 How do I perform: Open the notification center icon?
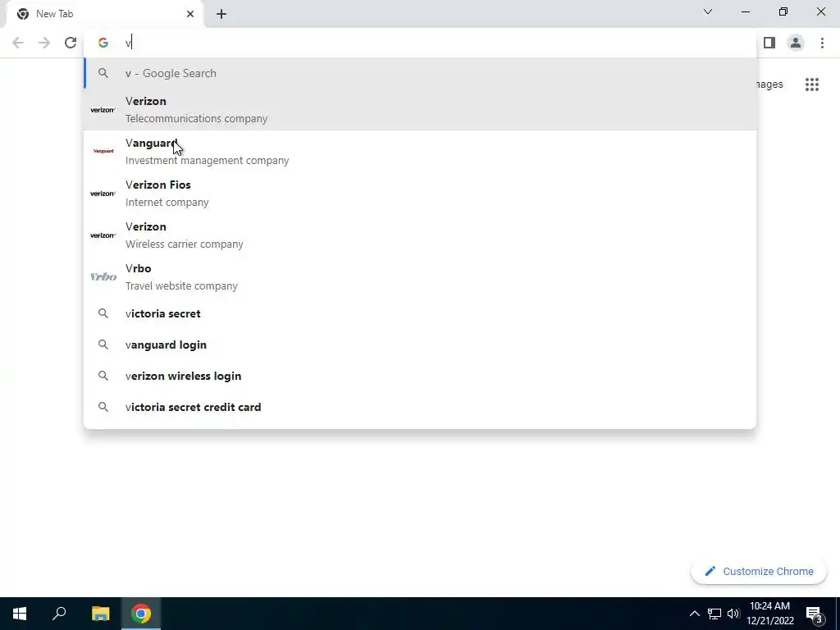(814, 614)
